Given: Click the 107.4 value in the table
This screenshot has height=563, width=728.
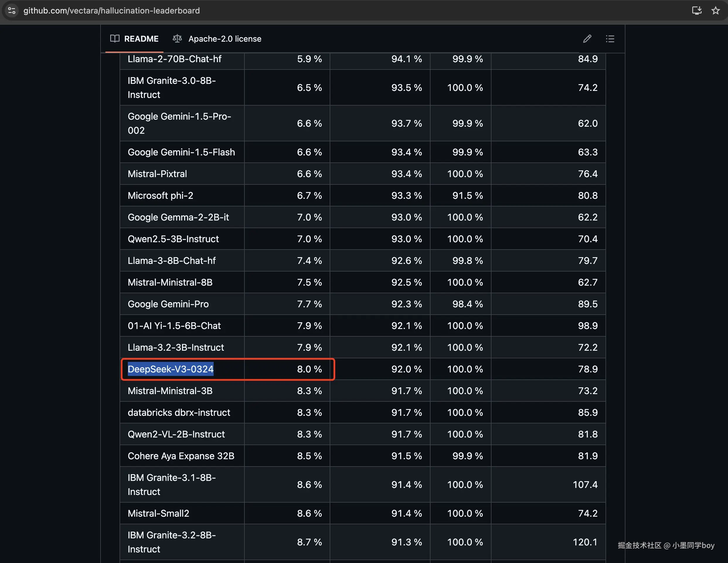Looking at the screenshot, I should point(585,484).
